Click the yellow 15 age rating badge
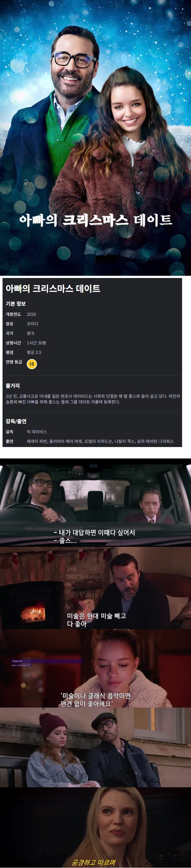The image size is (191, 868). tap(32, 364)
